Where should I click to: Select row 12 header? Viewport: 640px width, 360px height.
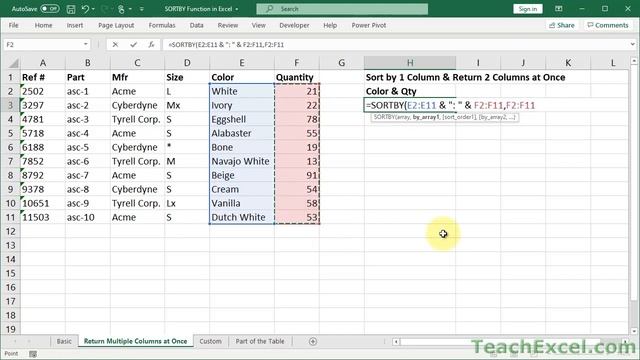(11, 231)
